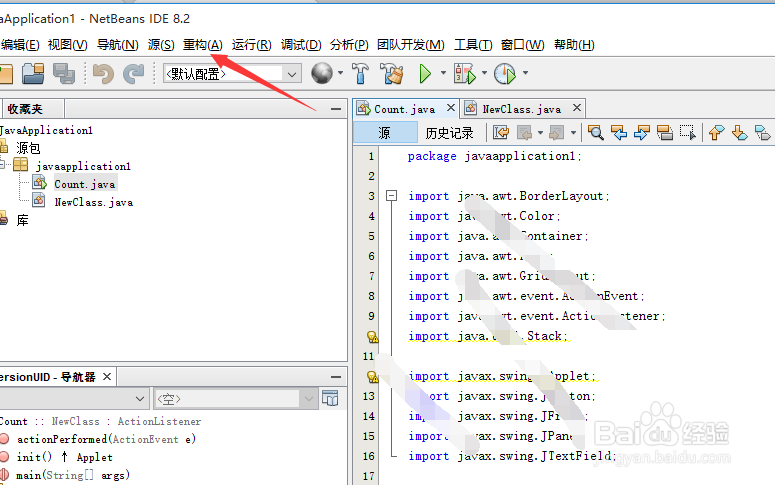This screenshot has width=775, height=485.
Task: Minimize the 收藏夹 panel
Action: pyautogui.click(x=336, y=109)
